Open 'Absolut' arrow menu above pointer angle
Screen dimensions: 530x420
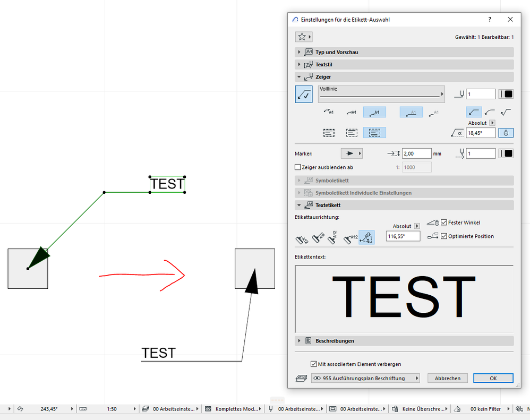[x=492, y=123]
